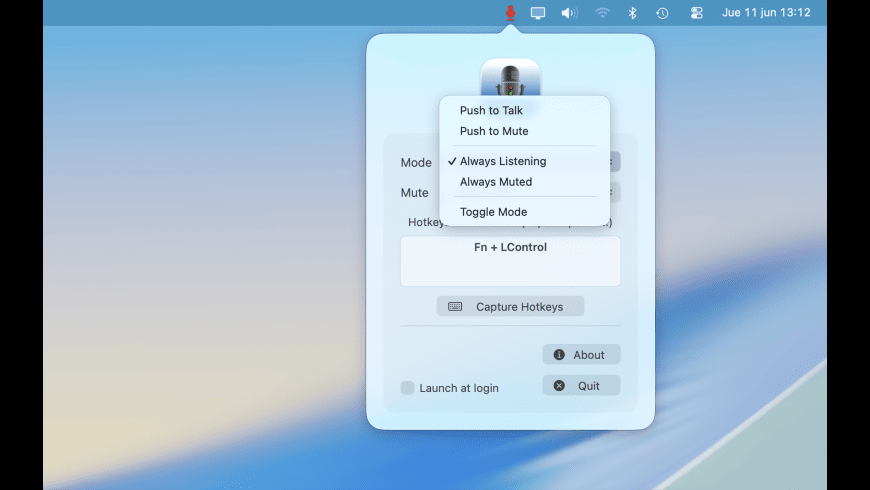The width and height of the screenshot is (870, 490).
Task: Click the Launch at login label
Action: (x=459, y=388)
